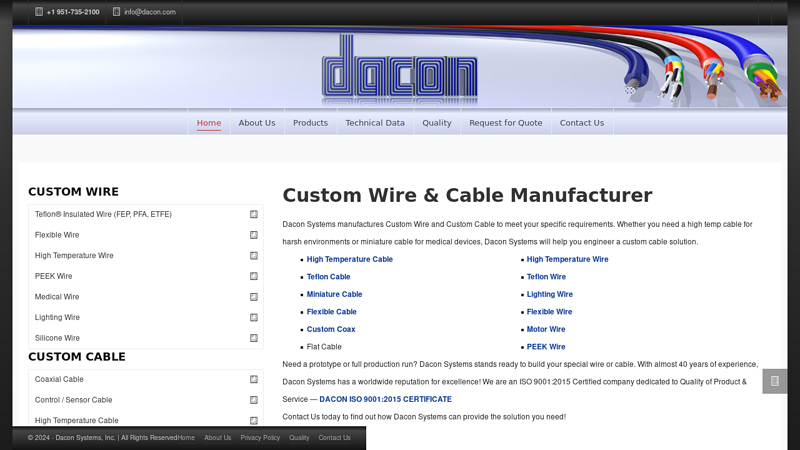The width and height of the screenshot is (800, 450).
Task: Click the phone icon in top bar
Action: coord(39,12)
